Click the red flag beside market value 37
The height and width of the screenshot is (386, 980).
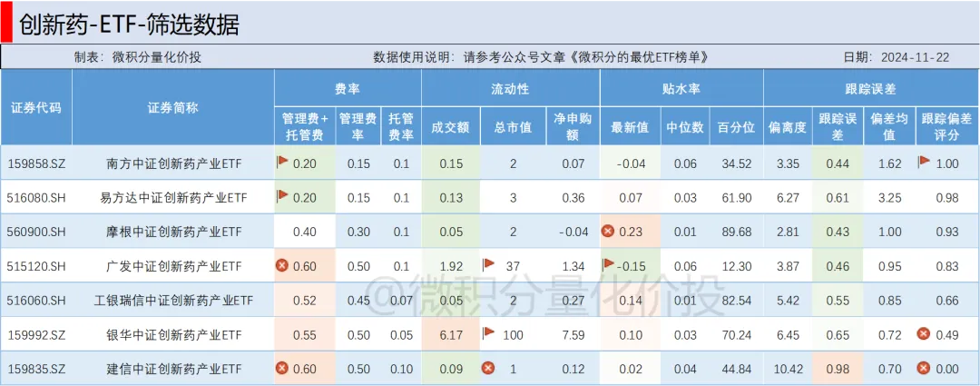(488, 264)
